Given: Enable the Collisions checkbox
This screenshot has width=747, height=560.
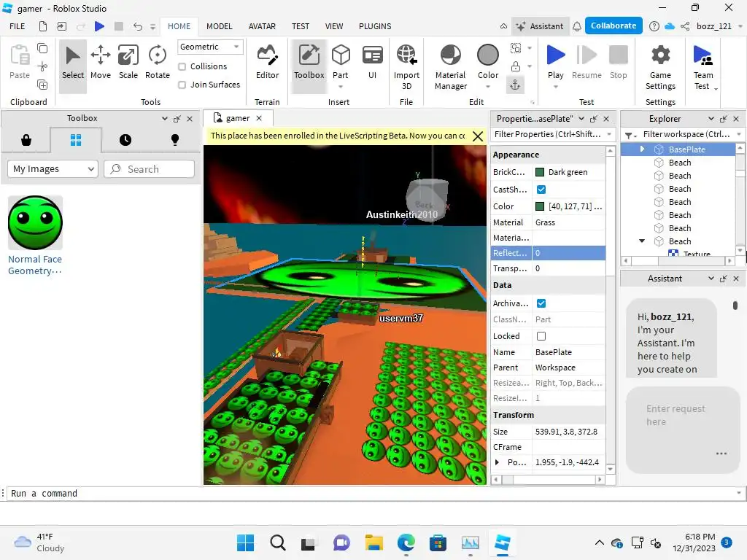Looking at the screenshot, I should click(x=182, y=66).
